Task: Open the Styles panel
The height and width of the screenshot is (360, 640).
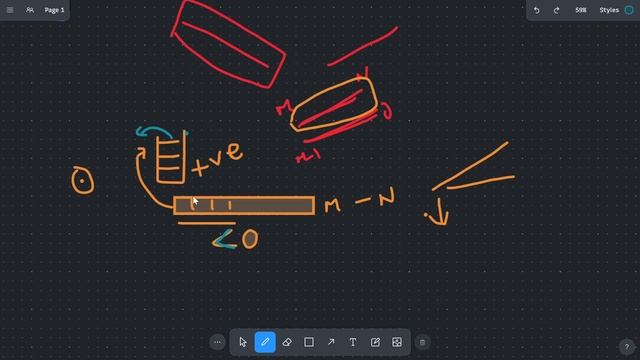Action: 609,10
